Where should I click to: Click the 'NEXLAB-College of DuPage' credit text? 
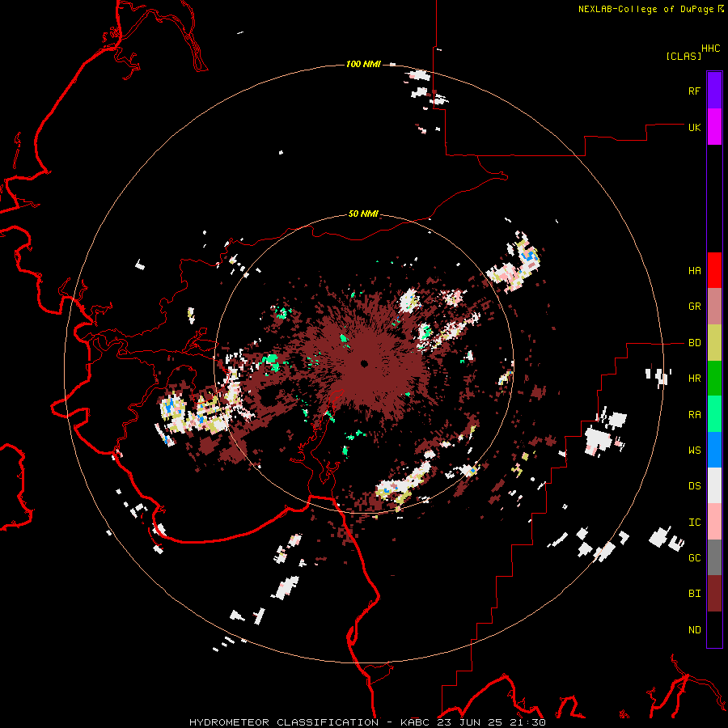(645, 9)
